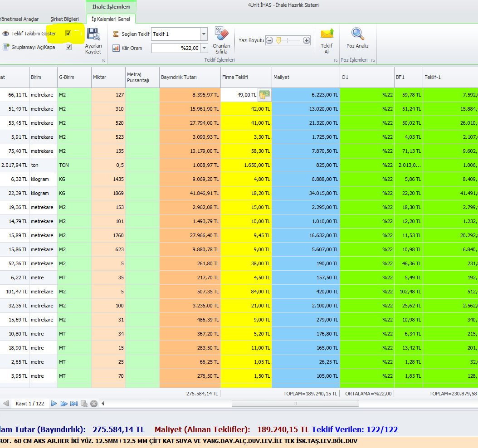Click the cancel edit icon in navigator
The width and height of the screenshot is (478, 448).
94,403
